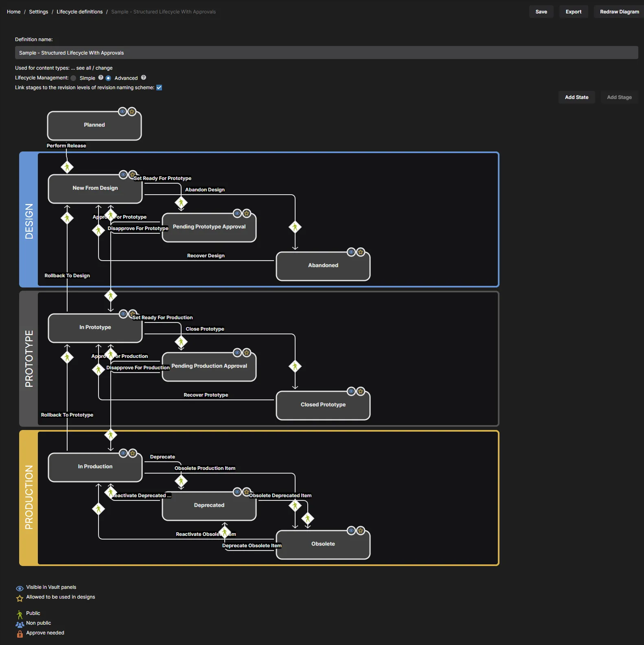Click Recover Design transition label

click(206, 256)
